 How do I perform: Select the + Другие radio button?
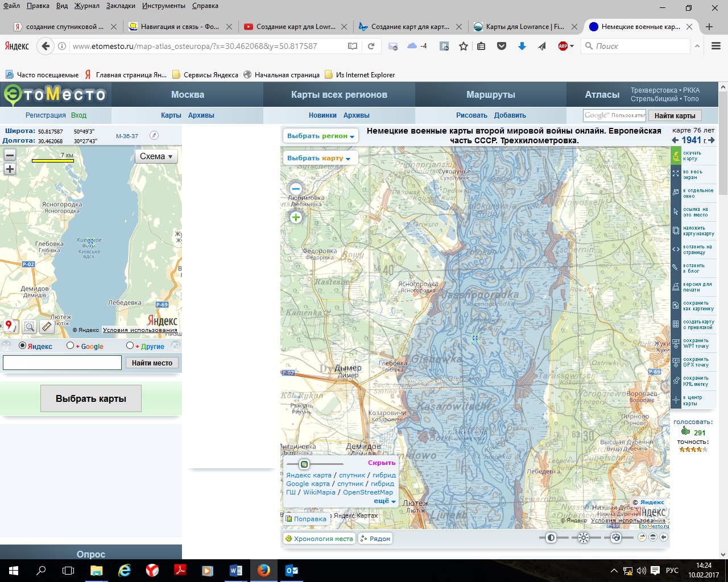(130, 346)
